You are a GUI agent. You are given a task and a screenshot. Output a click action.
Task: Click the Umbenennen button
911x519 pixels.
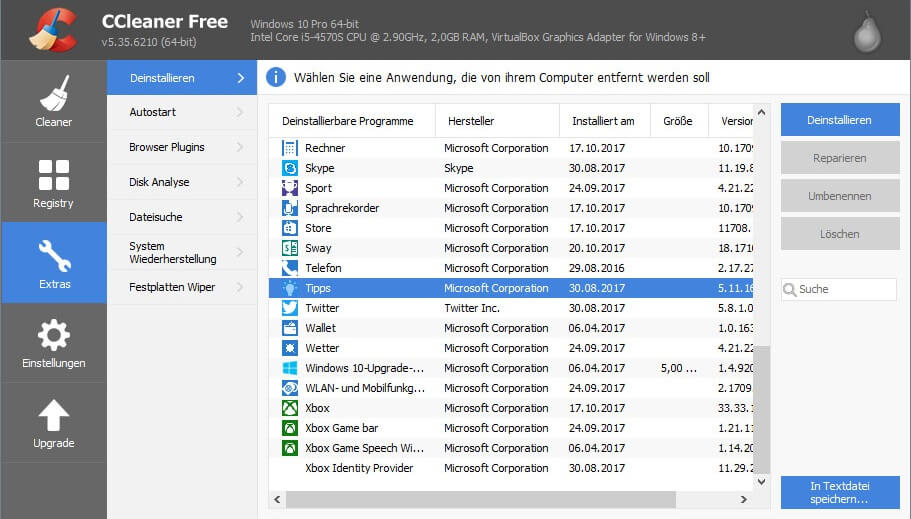click(840, 196)
